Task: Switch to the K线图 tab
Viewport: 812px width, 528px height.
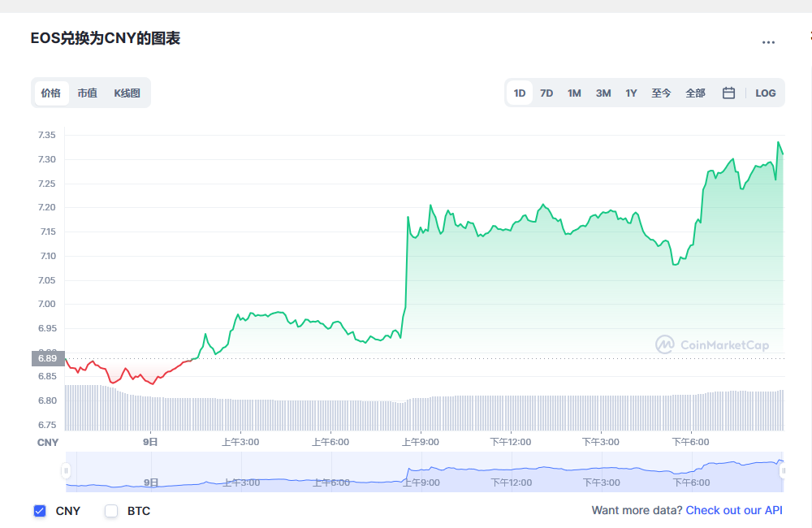Action: (127, 93)
